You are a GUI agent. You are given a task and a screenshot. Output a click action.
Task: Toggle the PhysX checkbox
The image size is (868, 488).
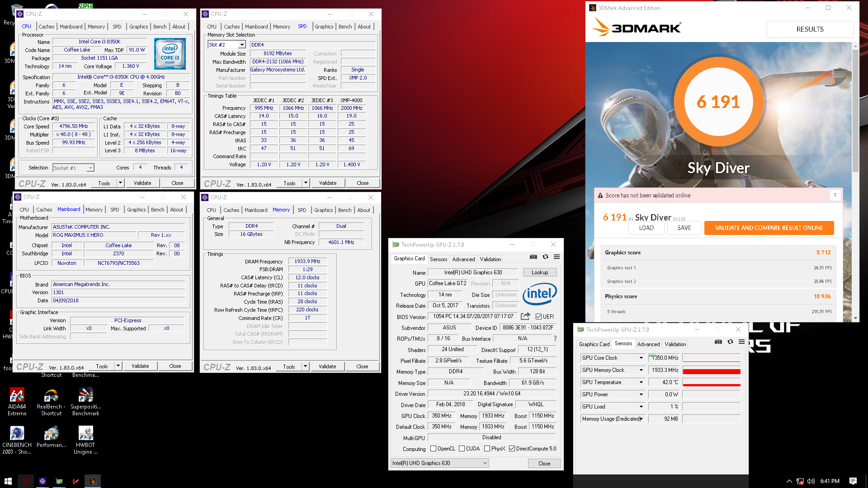[x=487, y=449]
